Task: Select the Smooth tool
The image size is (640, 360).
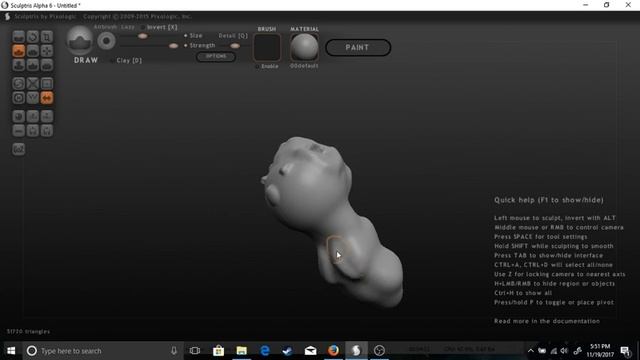Action: (47, 65)
